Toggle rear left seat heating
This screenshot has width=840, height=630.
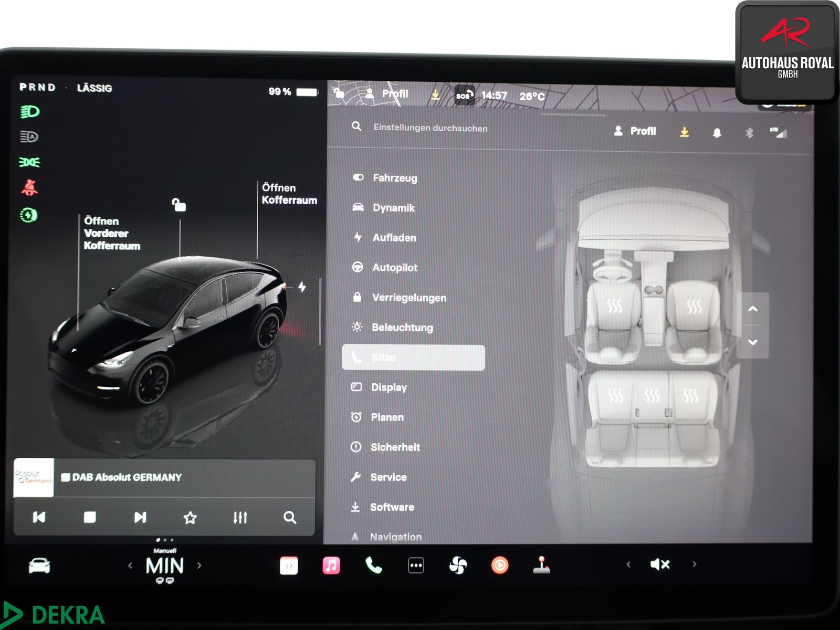click(615, 395)
